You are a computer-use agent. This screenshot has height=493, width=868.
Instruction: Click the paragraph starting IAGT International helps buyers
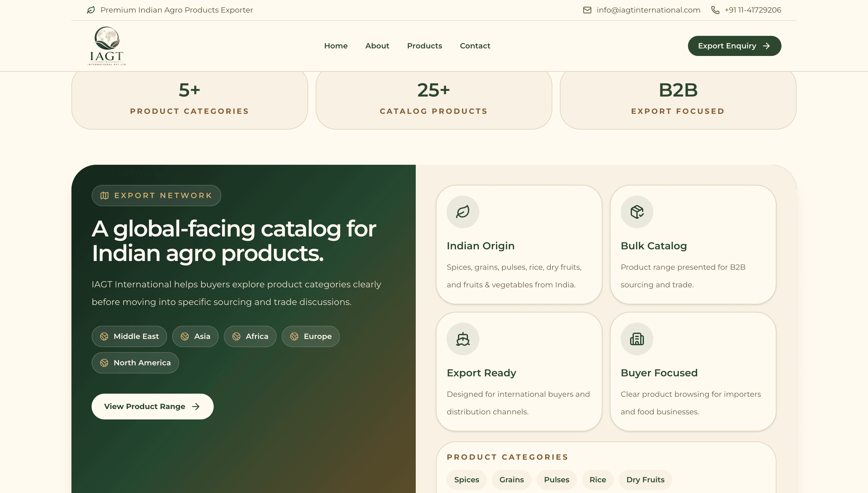(236, 293)
